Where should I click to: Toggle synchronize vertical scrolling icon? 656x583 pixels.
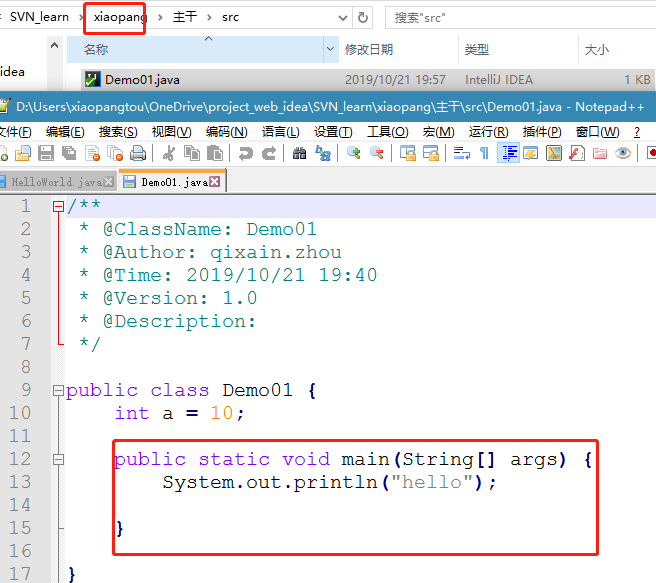[407, 153]
